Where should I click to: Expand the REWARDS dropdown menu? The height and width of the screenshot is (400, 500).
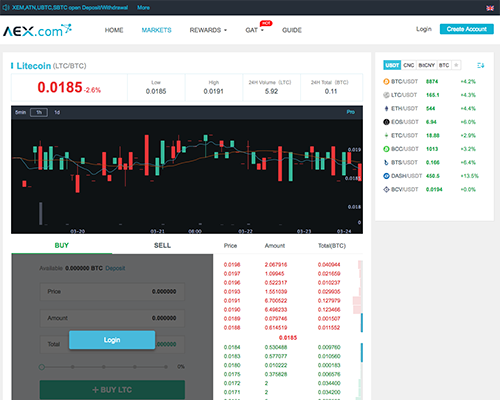(x=208, y=30)
